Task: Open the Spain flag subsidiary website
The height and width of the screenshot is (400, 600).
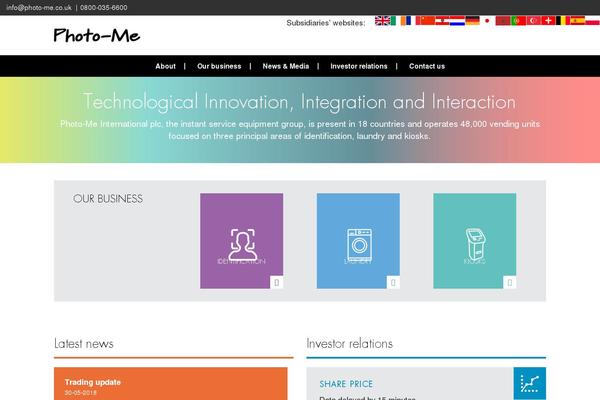Action: click(x=578, y=20)
